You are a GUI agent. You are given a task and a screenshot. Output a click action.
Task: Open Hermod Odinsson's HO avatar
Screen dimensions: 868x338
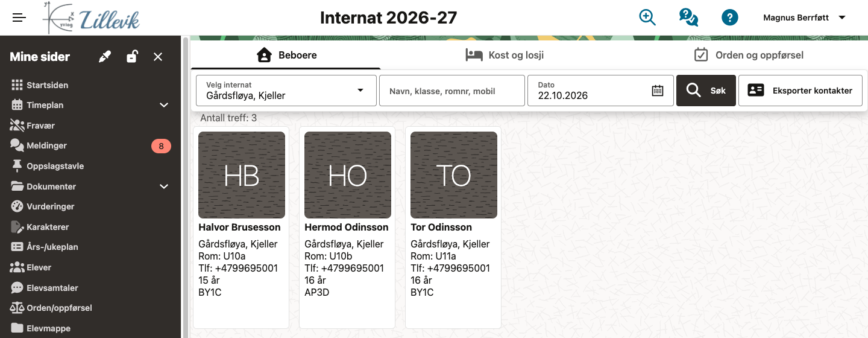pyautogui.click(x=348, y=175)
